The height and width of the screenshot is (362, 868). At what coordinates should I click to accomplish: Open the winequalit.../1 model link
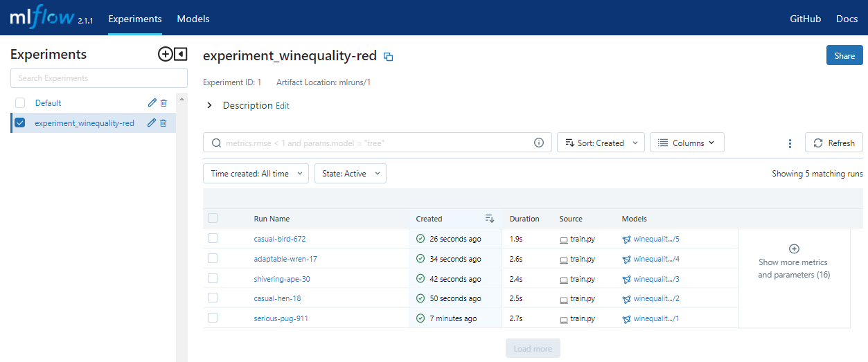[657, 318]
